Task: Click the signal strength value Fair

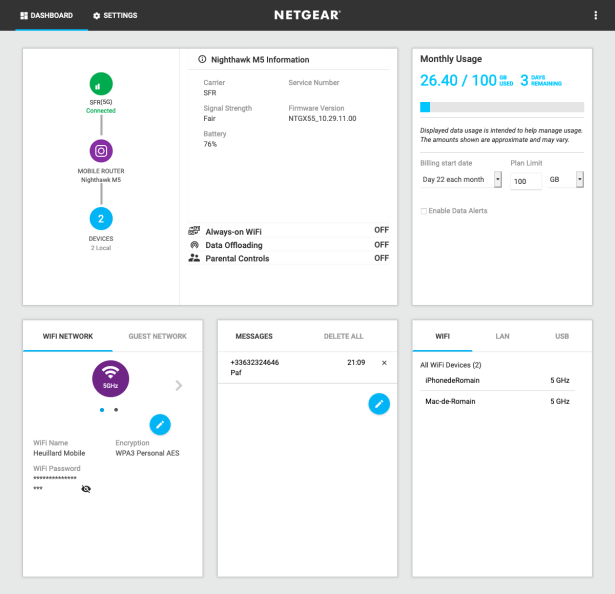Action: click(209, 118)
